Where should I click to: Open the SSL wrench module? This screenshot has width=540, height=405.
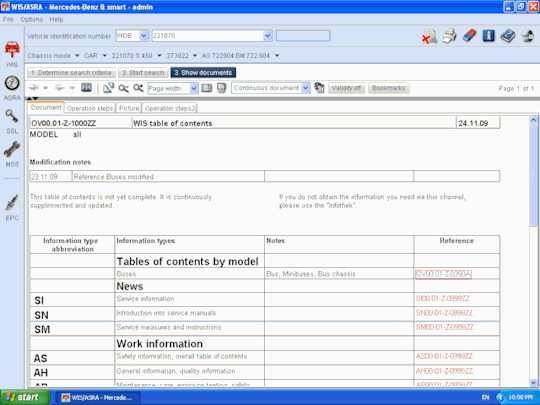[x=12, y=121]
